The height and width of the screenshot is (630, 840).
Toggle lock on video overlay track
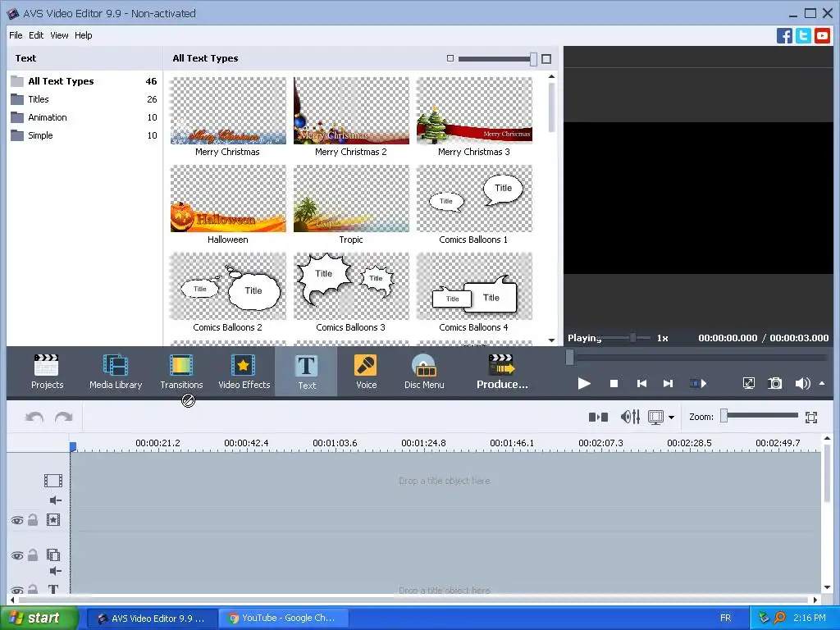pos(33,555)
